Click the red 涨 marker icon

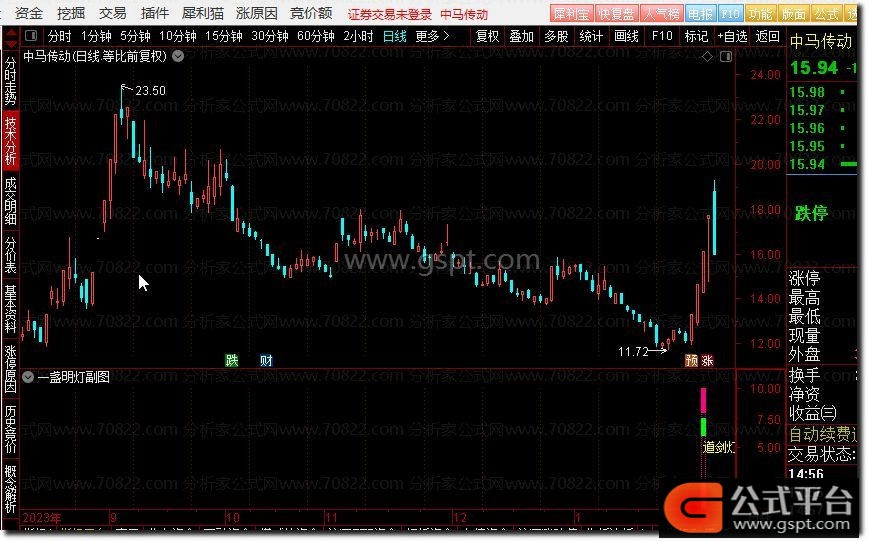coord(707,360)
